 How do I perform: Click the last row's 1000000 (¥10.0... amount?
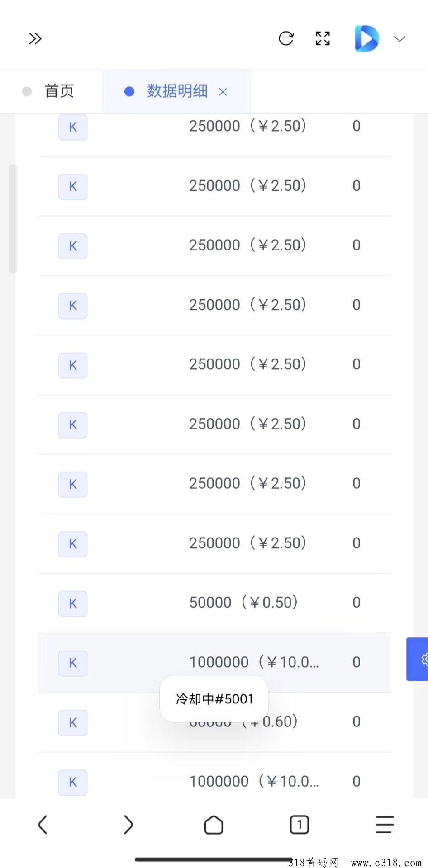pyautogui.click(x=254, y=781)
